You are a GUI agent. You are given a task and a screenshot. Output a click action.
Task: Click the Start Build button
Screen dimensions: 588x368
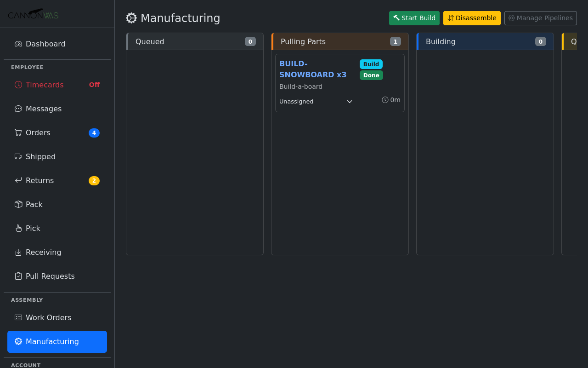click(414, 18)
